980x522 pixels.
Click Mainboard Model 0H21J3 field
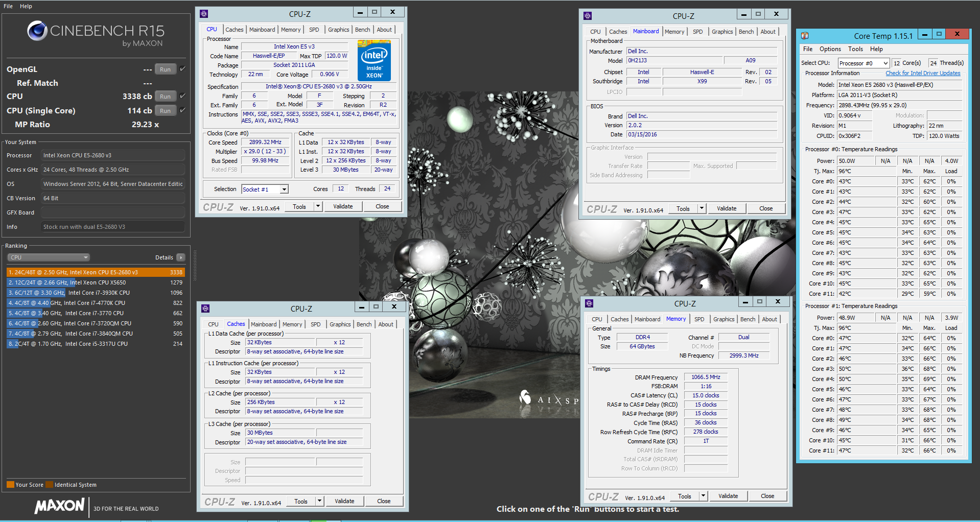pyautogui.click(x=674, y=60)
